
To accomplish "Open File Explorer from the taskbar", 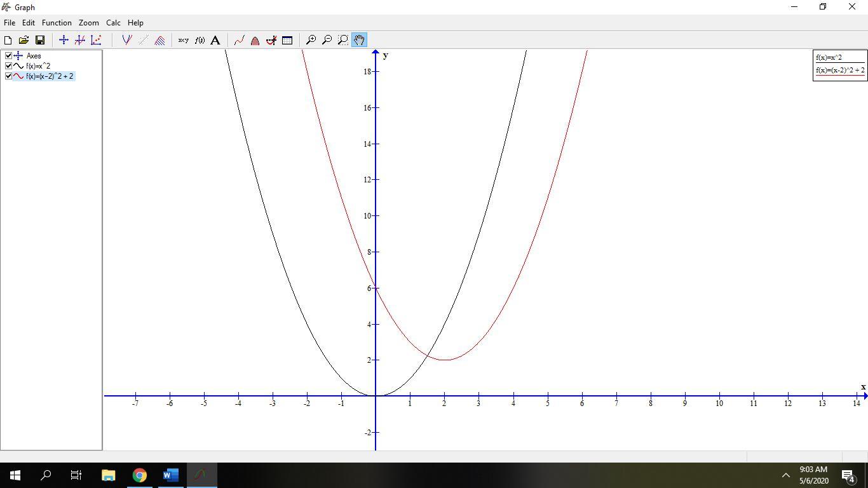I will pyautogui.click(x=108, y=475).
